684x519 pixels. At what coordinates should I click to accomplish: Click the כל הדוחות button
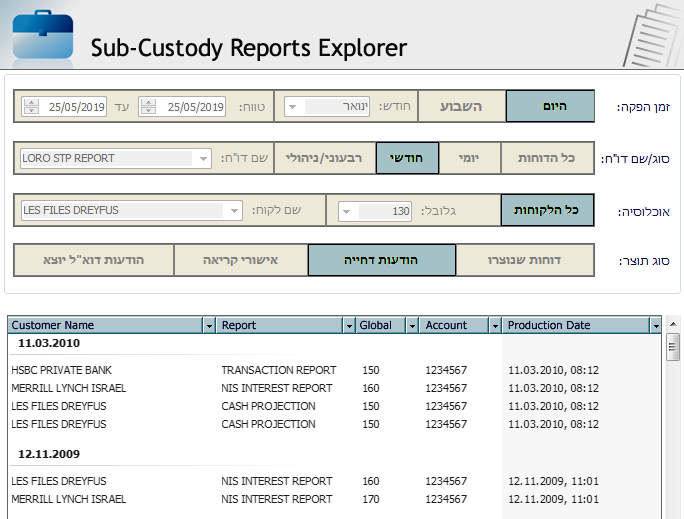point(548,158)
